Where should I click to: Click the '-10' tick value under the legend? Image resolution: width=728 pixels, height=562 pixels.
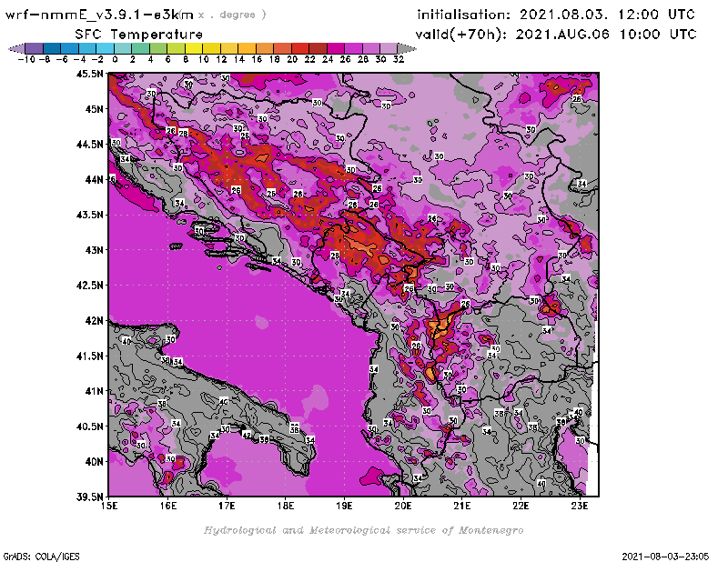click(25, 59)
